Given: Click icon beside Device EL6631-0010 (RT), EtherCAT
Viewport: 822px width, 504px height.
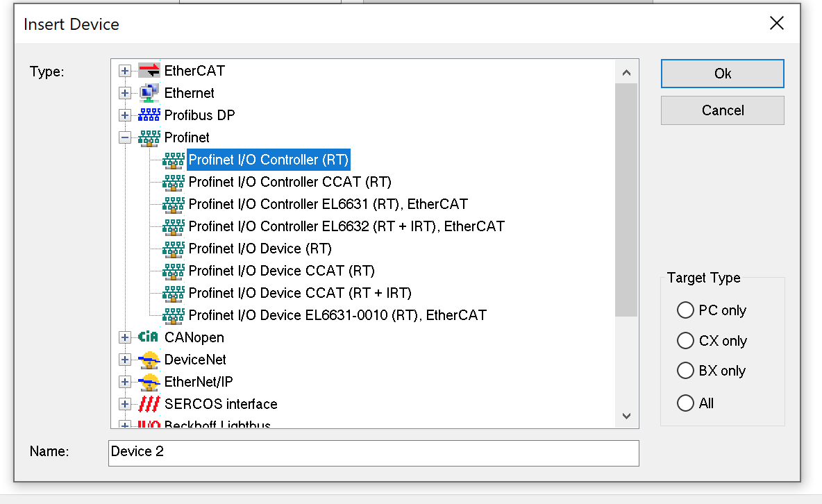Looking at the screenshot, I should tap(173, 316).
